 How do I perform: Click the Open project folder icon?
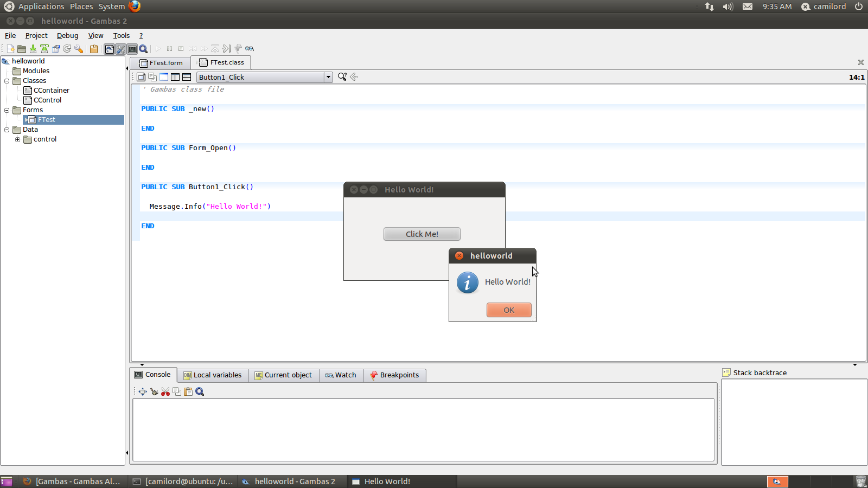22,49
